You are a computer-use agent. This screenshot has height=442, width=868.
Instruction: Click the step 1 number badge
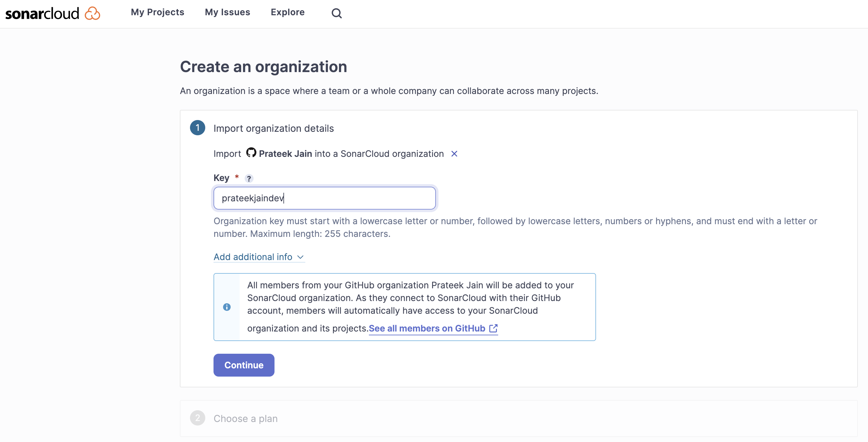197,128
